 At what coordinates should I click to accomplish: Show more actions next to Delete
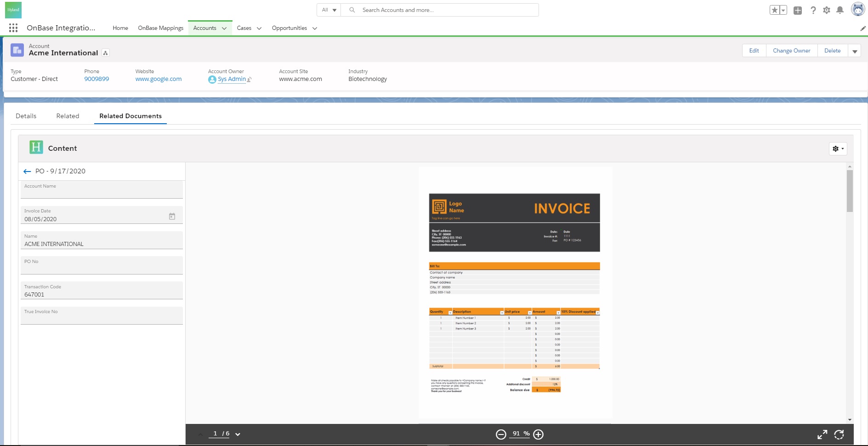tap(855, 51)
